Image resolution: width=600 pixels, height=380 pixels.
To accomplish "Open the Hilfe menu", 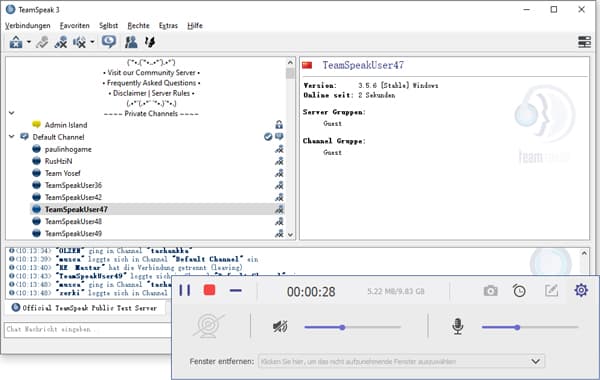I will (x=195, y=26).
